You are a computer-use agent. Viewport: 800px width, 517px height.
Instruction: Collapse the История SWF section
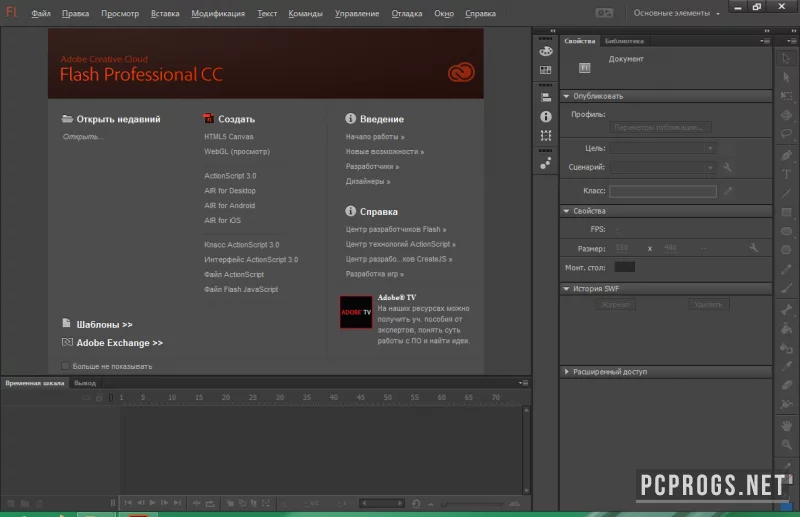coord(566,288)
